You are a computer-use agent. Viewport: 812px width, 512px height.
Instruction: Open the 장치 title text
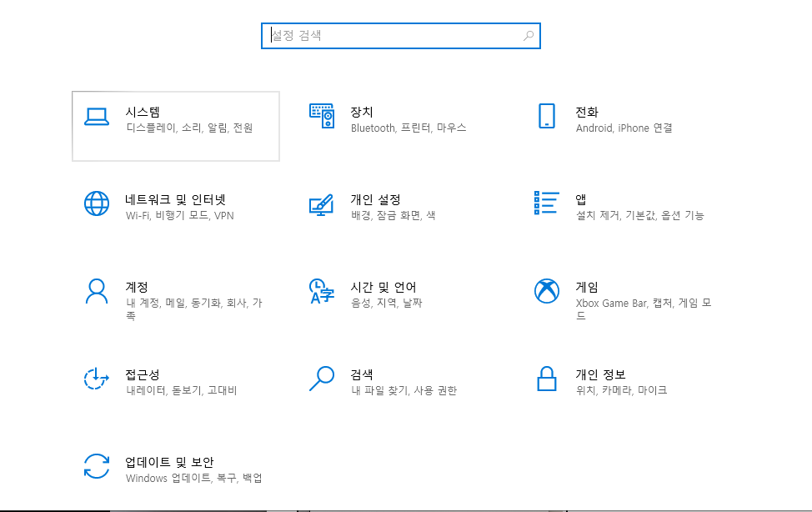click(x=362, y=112)
